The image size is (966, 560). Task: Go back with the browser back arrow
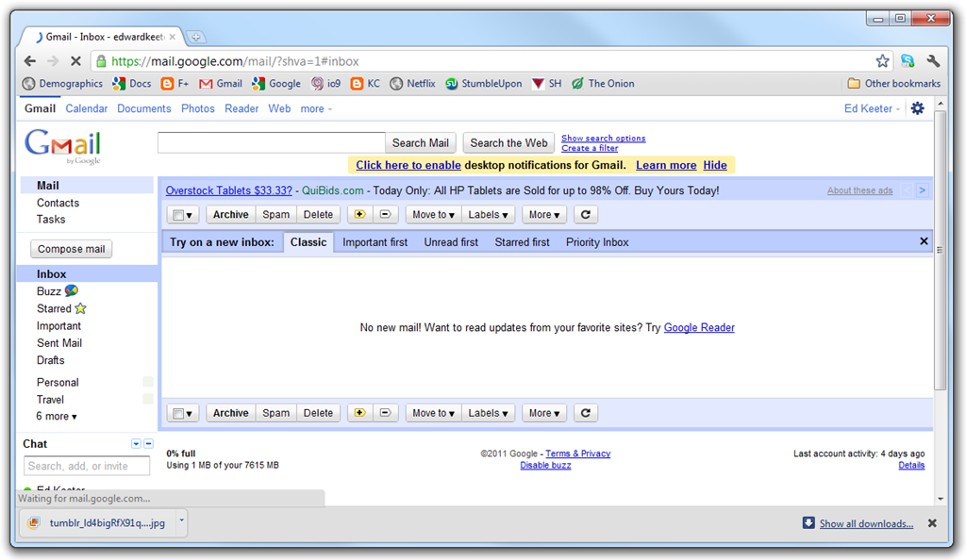coord(29,61)
